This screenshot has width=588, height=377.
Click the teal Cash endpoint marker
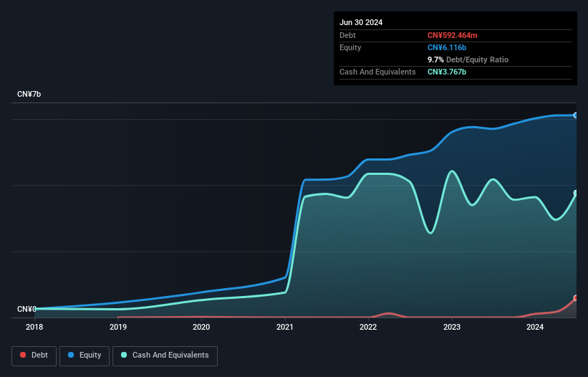(x=576, y=194)
